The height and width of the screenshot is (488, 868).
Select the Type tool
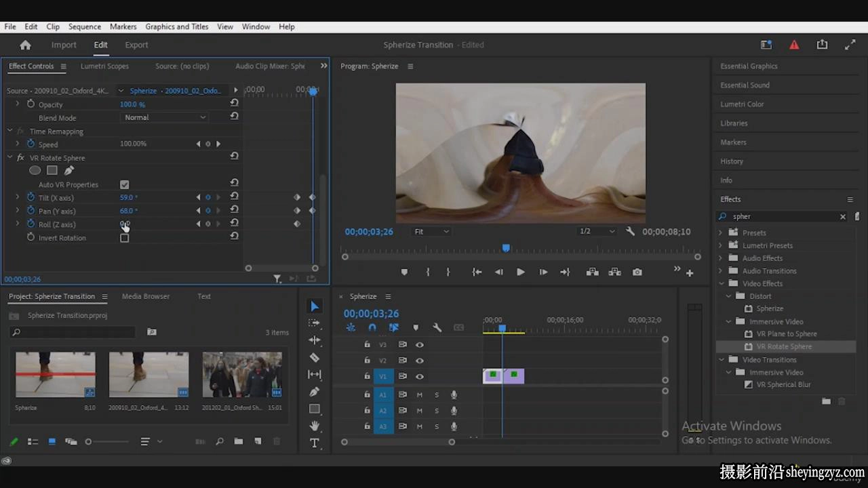(314, 443)
